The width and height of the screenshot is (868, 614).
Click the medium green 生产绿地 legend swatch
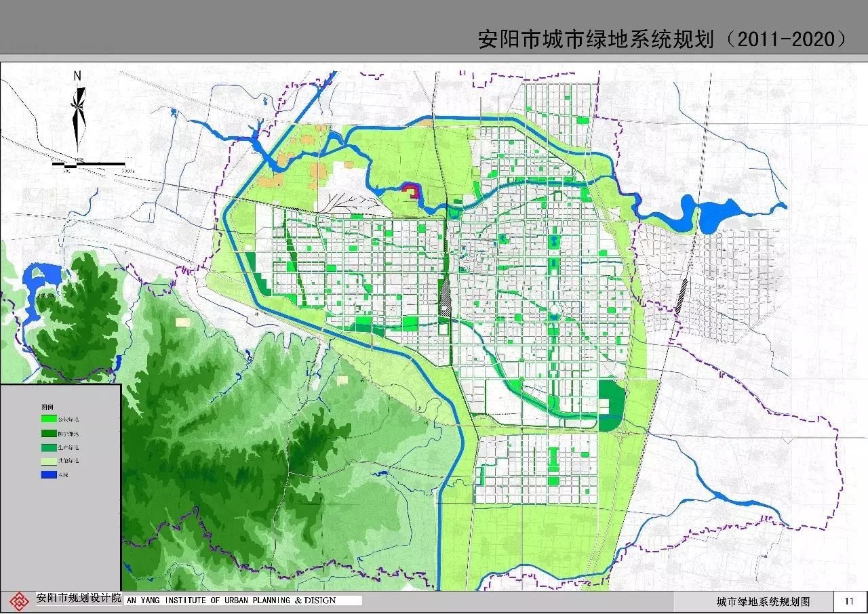[49, 447]
